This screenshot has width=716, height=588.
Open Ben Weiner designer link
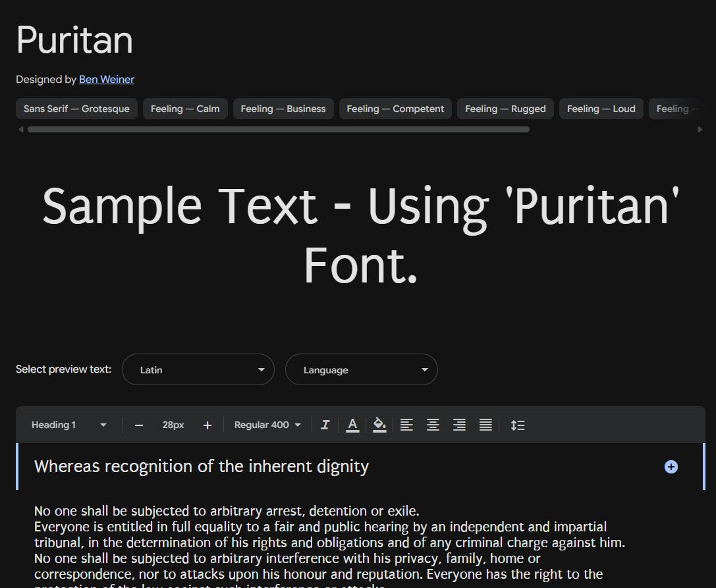[107, 80]
